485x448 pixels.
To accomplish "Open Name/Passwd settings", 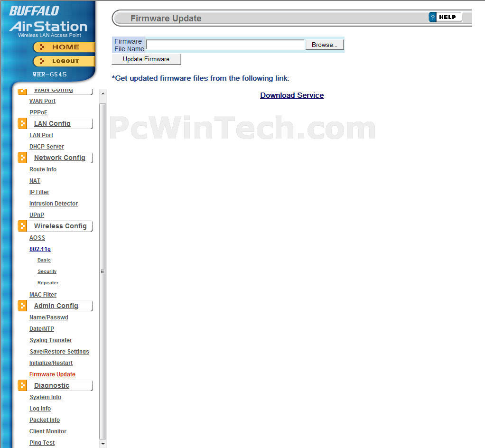I will click(48, 317).
